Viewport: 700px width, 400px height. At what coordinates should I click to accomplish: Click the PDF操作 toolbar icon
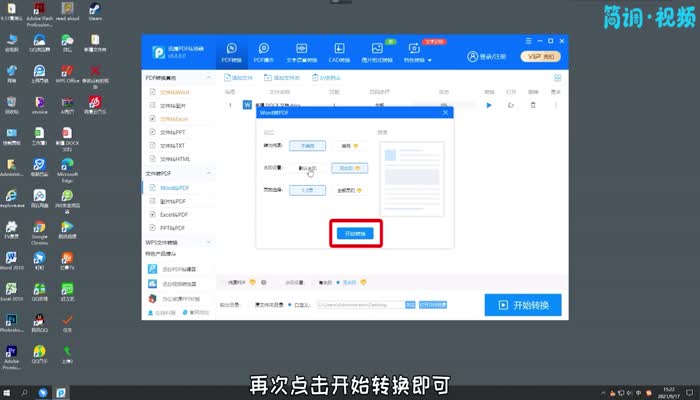(264, 52)
